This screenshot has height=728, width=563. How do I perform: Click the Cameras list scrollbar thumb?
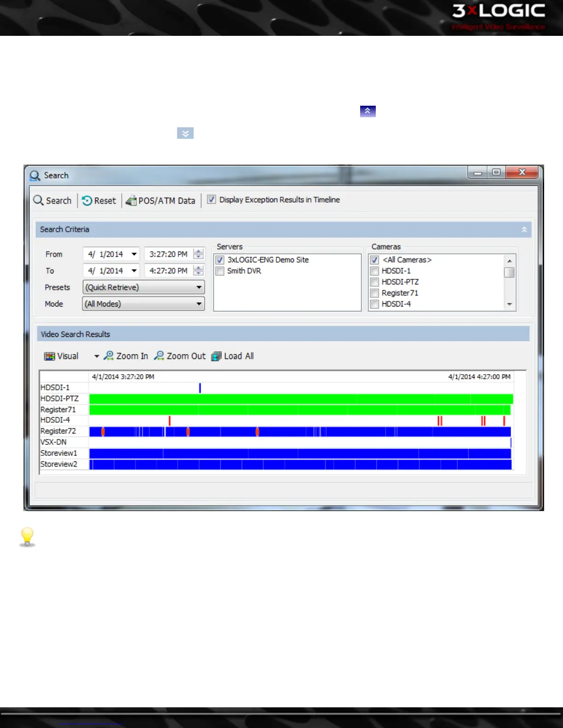click(x=509, y=273)
